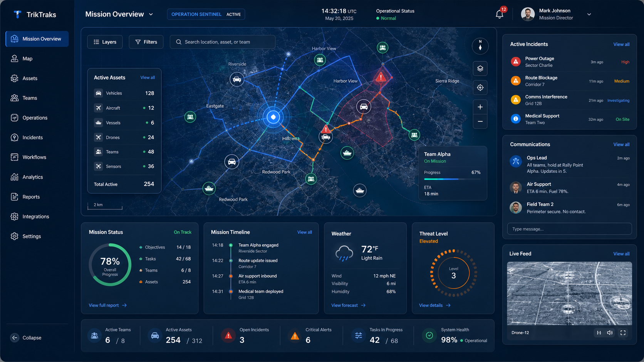Viewport: 644px width, 362px height.
Task: Click the 78% overall progress ring
Action: 110,265
